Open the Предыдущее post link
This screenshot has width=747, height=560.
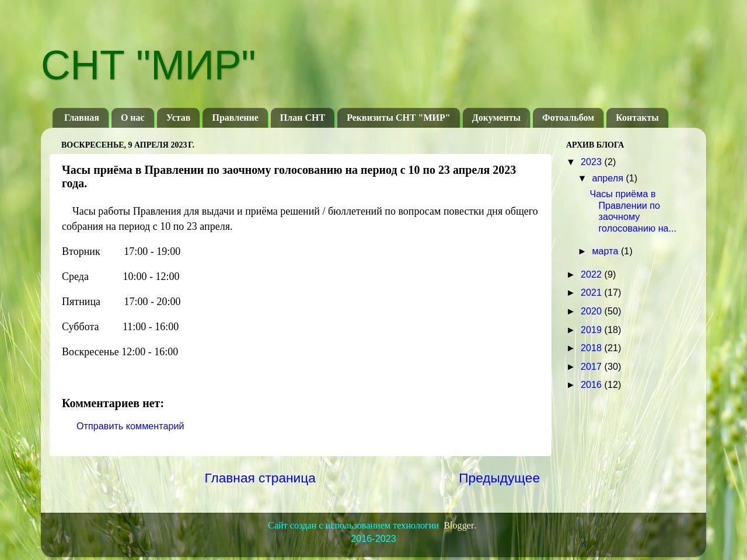pos(499,478)
